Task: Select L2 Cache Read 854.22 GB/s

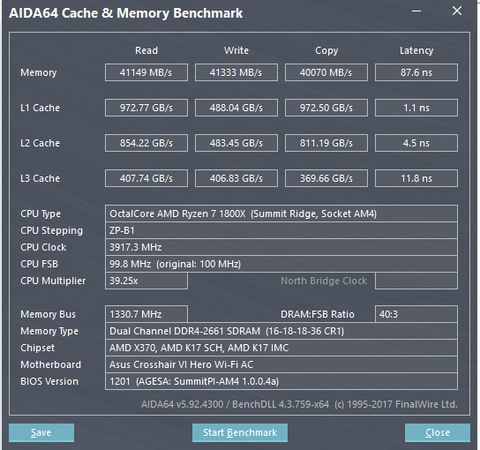Action: [x=146, y=143]
